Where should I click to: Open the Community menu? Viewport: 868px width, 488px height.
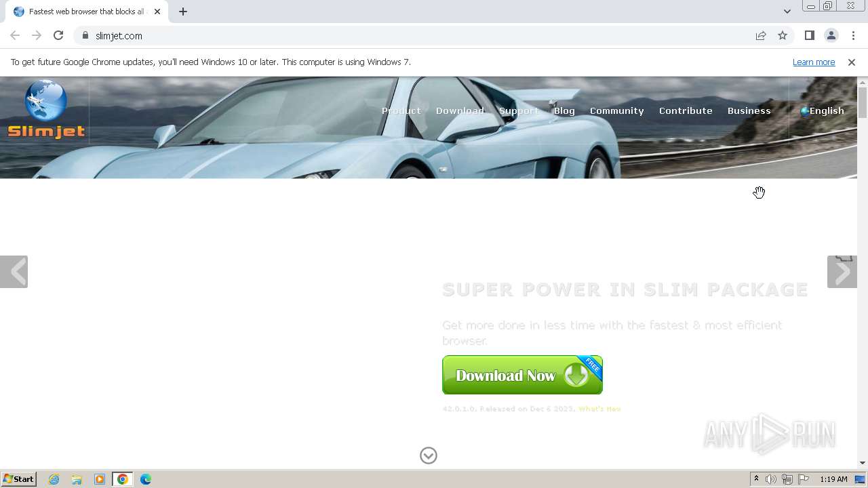pyautogui.click(x=616, y=110)
